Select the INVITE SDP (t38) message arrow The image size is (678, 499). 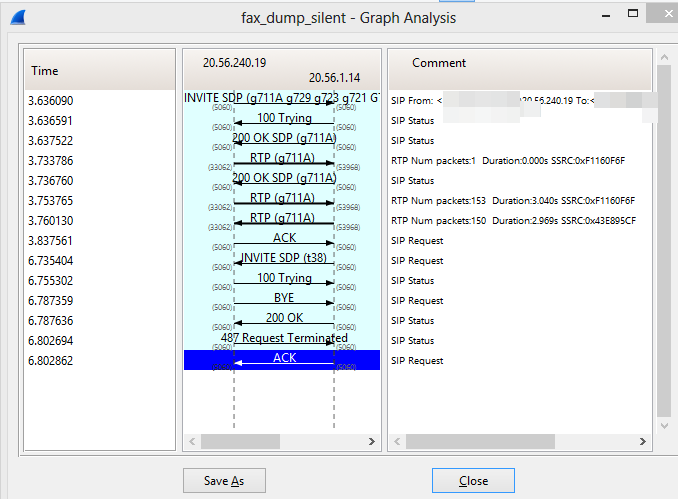point(283,260)
